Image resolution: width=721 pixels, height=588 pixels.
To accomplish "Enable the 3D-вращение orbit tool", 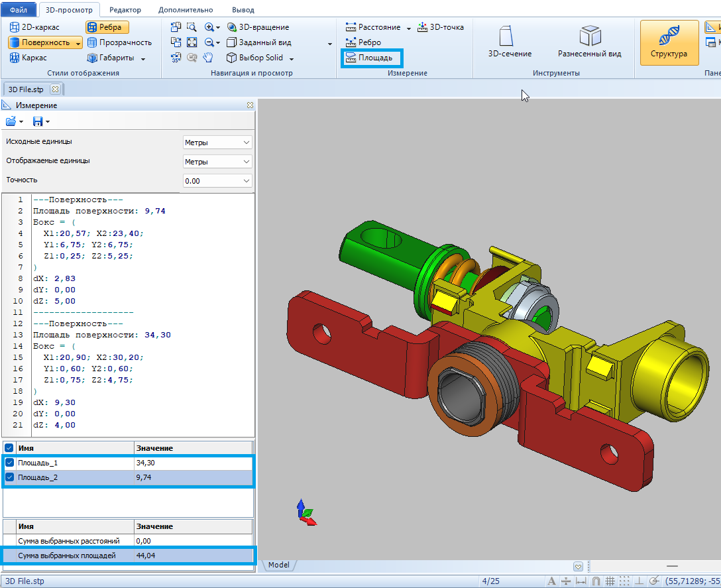I will [258, 27].
